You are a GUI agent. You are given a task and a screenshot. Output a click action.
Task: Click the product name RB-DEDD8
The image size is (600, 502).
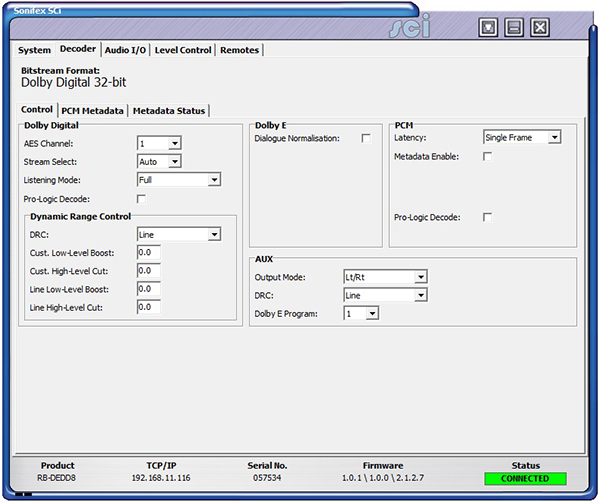coord(57,478)
